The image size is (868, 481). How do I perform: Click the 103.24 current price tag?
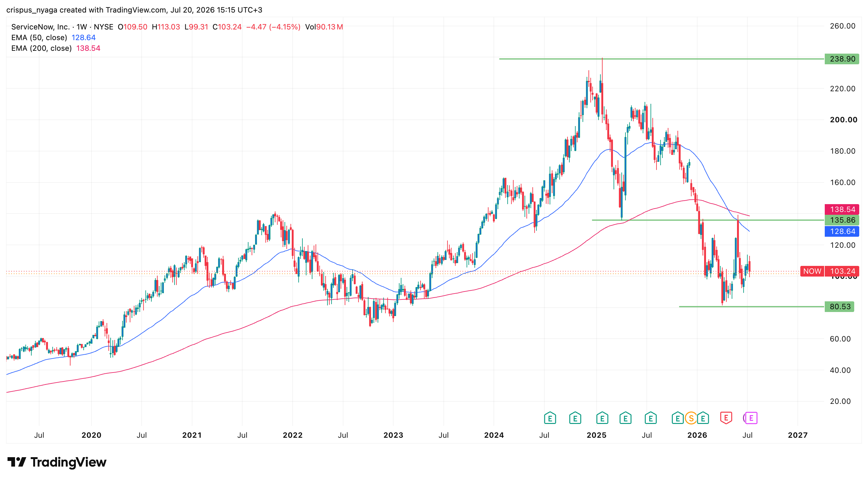tap(842, 271)
